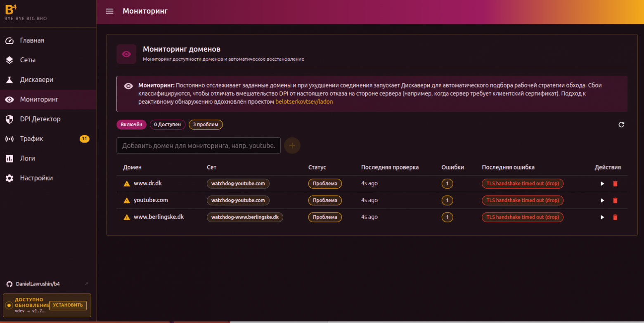The image size is (644, 323).
Task: Run check for www.berlingske.dk
Action: tap(602, 217)
